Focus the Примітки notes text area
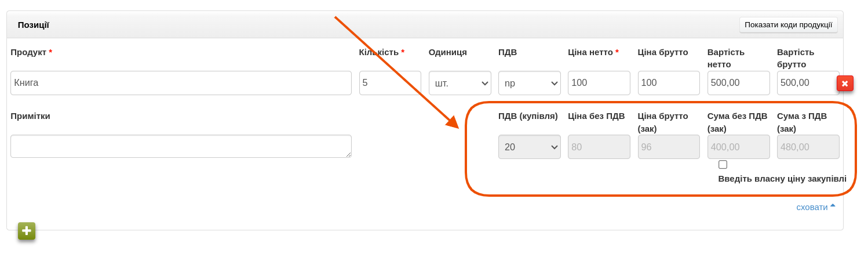The height and width of the screenshot is (260, 868). (x=181, y=146)
